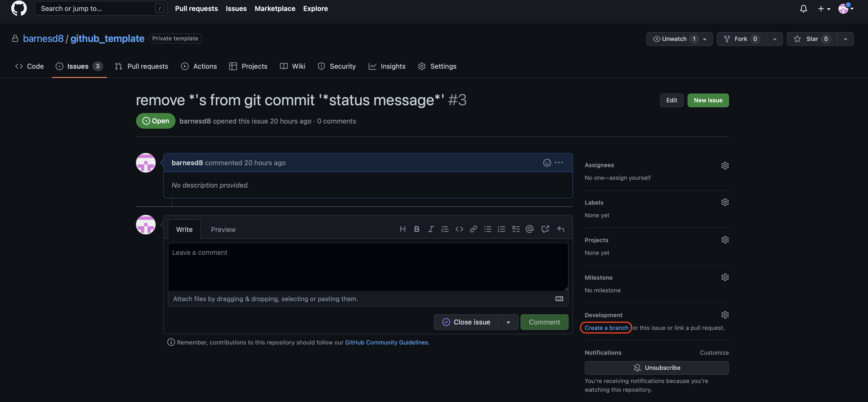Viewport: 868px width, 402px height.
Task: Open the repository Pull requests tab
Action: (141, 66)
